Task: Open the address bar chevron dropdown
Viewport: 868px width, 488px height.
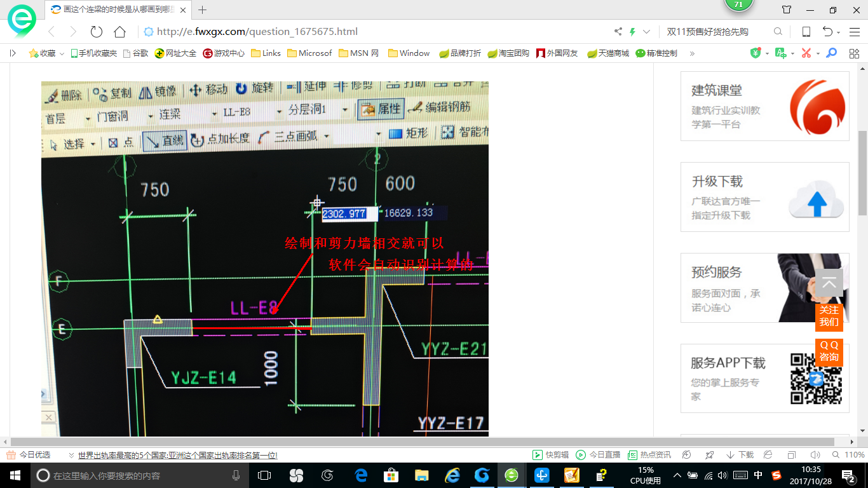Action: tap(647, 32)
